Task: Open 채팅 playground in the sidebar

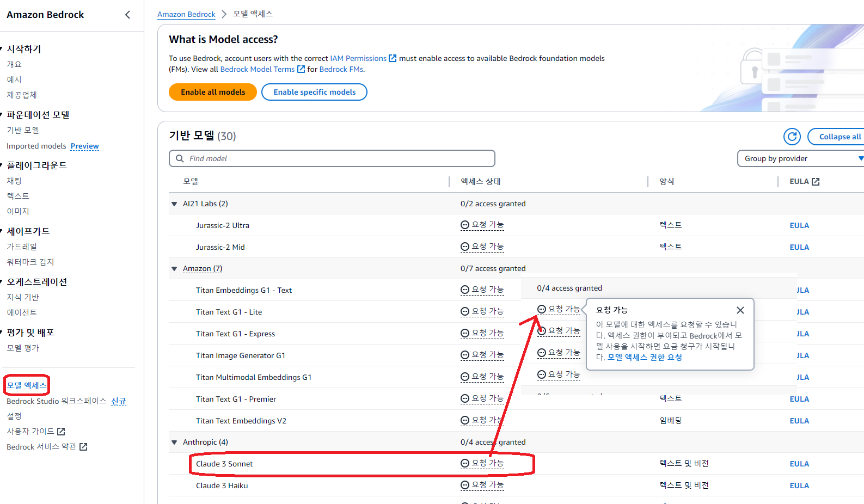Action: point(14,181)
